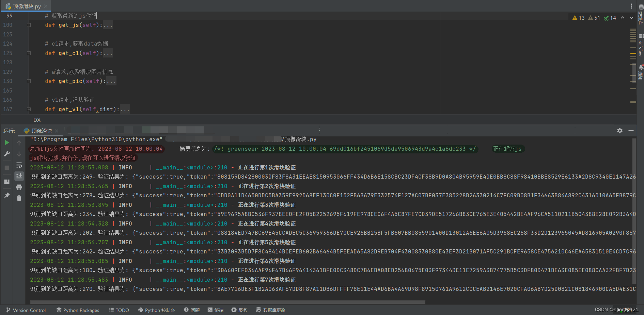Go to previous highlighted error chevron
Screen dimensions: 644x315
point(623,18)
